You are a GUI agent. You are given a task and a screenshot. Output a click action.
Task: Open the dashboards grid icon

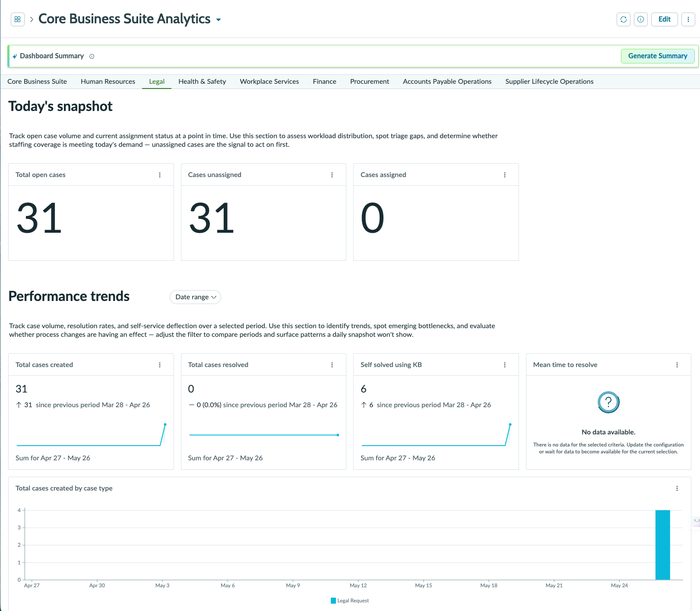pyautogui.click(x=18, y=19)
